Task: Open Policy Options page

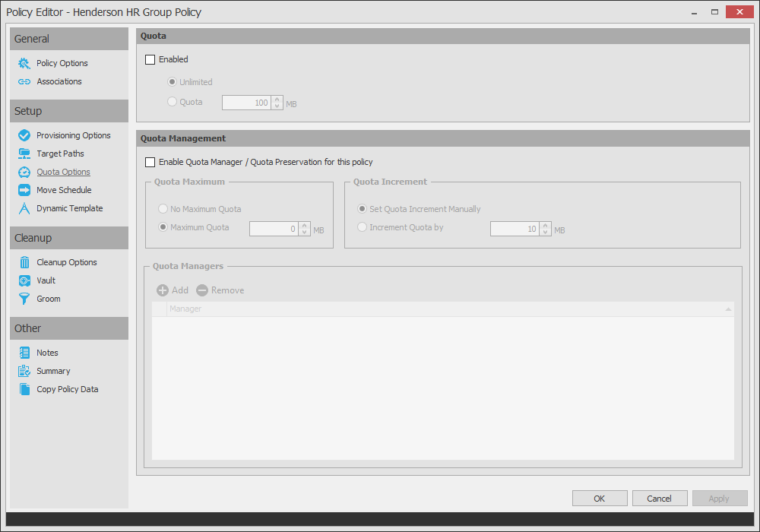Action: coord(62,64)
